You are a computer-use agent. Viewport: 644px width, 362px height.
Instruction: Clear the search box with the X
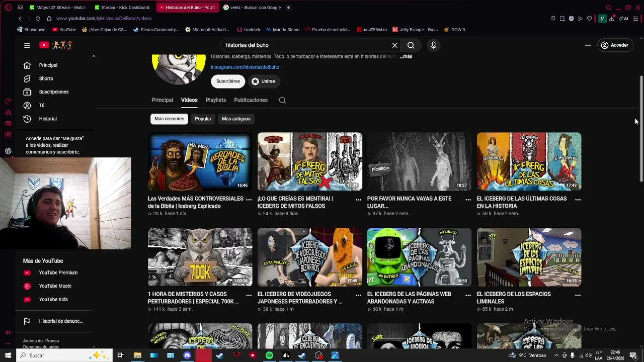[395, 45]
